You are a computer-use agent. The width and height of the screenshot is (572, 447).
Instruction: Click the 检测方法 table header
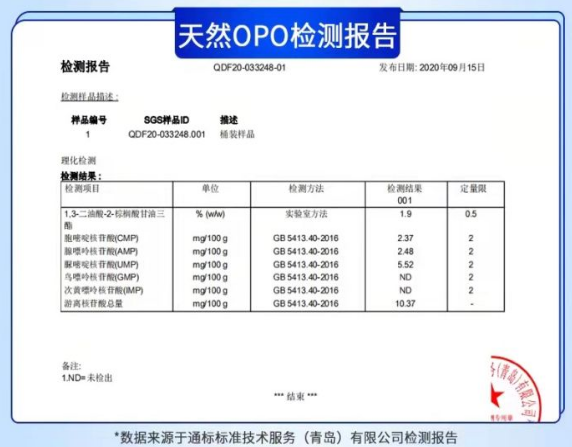pyautogui.click(x=306, y=189)
